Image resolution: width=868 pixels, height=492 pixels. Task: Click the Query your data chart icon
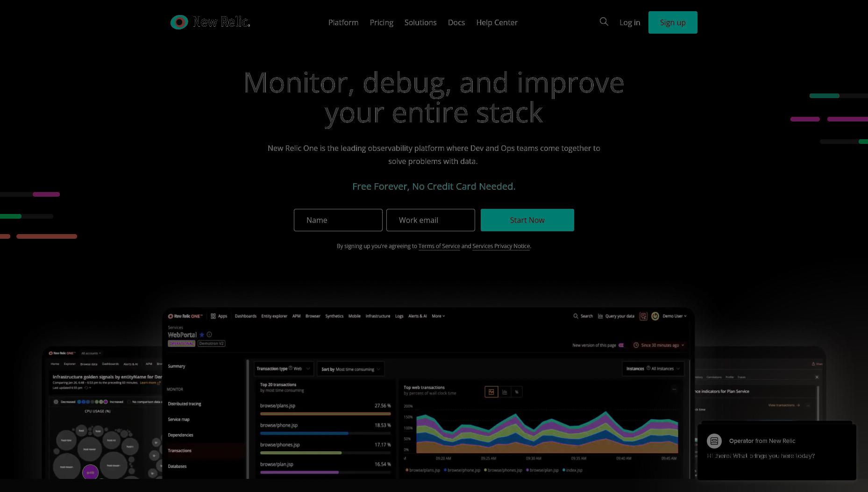[x=600, y=316]
